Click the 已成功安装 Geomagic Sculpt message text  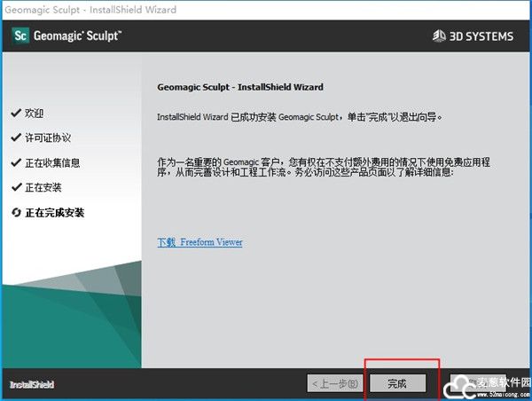[300, 117]
